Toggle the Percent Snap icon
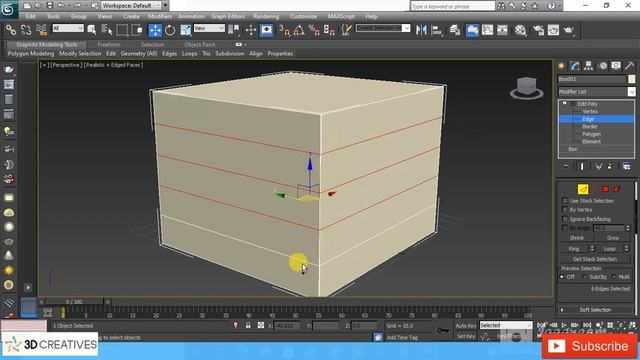The height and width of the screenshot is (360, 640). (x=314, y=30)
